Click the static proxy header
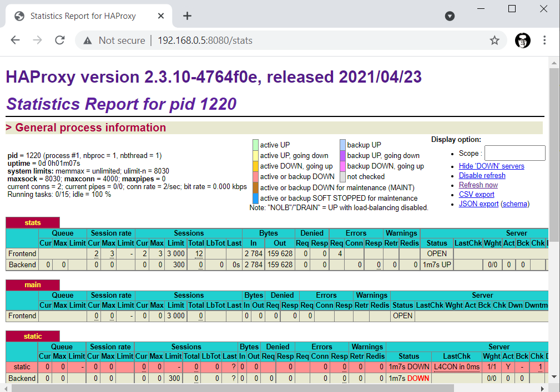 coord(33,337)
